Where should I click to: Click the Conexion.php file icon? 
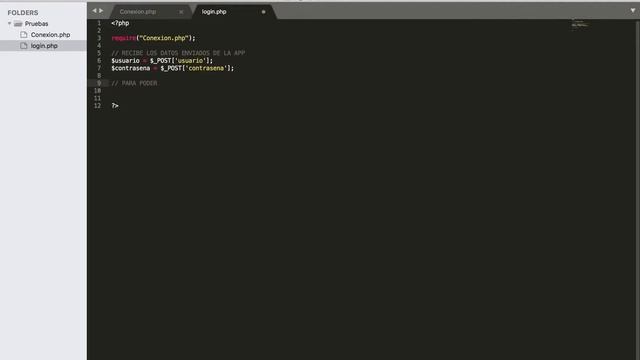pos(24,35)
